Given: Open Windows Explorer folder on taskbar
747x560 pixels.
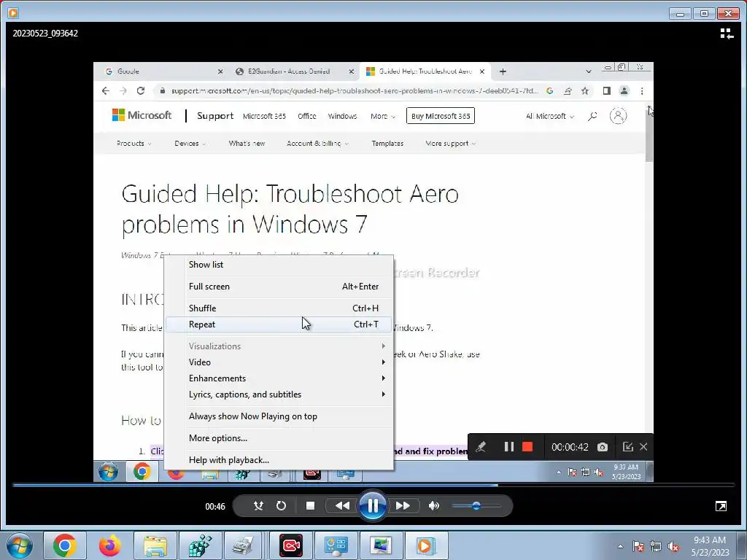Looking at the screenshot, I should (155, 545).
